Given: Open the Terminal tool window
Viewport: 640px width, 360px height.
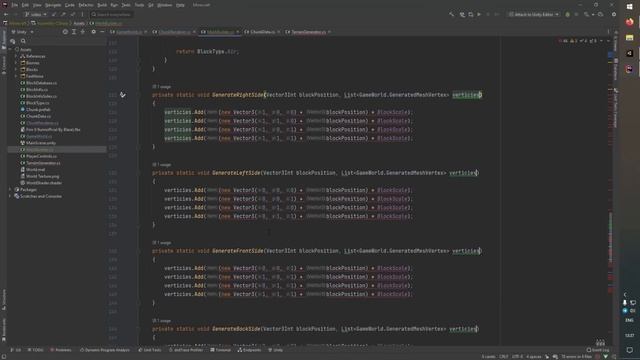Looking at the screenshot, I should (221, 350).
